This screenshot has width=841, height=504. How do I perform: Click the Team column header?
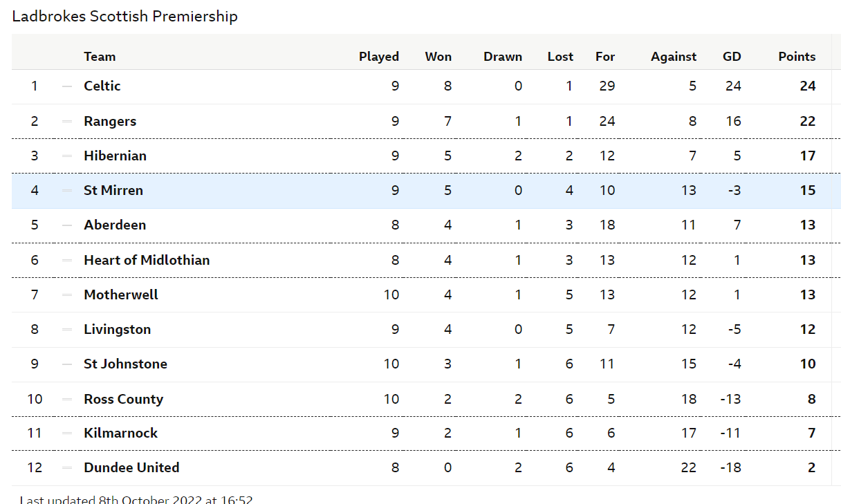[100, 57]
